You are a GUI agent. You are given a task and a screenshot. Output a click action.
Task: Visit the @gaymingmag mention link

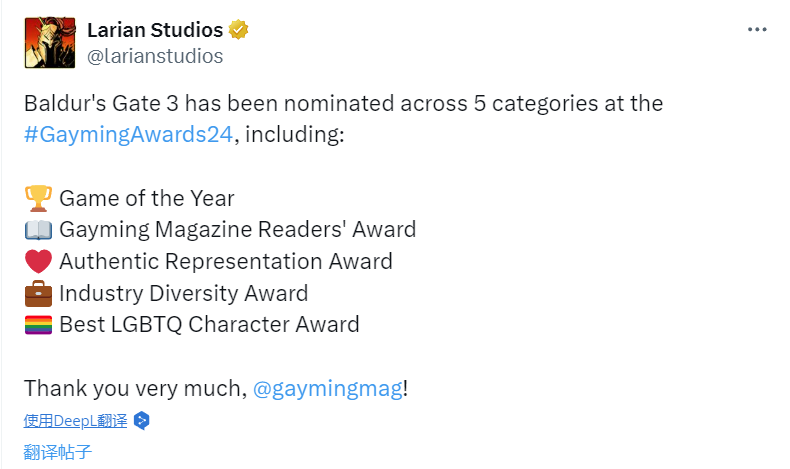click(327, 388)
